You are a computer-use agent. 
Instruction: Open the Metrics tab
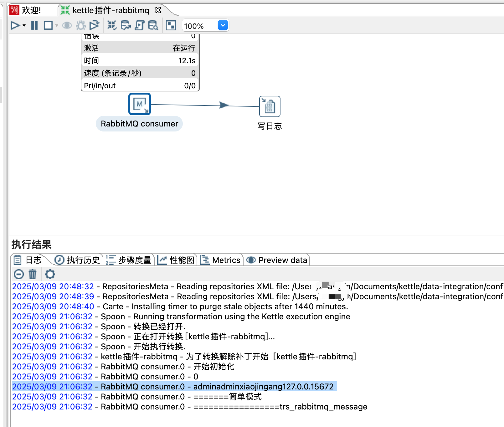(x=220, y=260)
